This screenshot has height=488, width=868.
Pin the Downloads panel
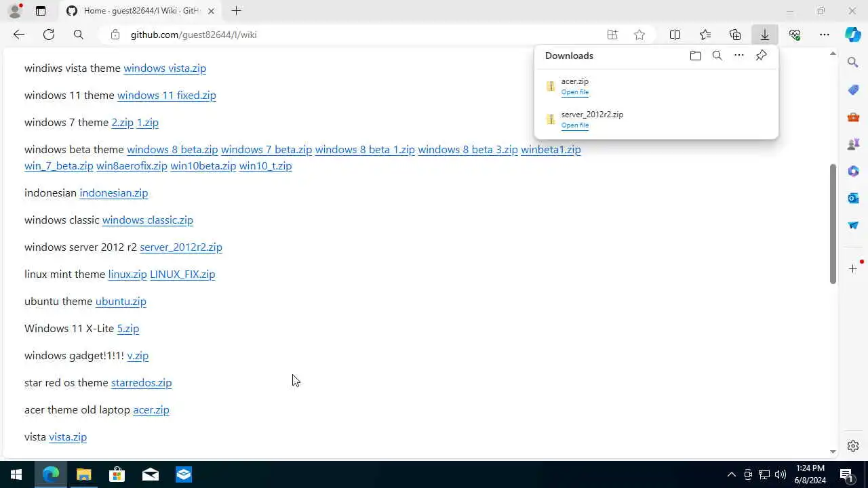pos(762,56)
